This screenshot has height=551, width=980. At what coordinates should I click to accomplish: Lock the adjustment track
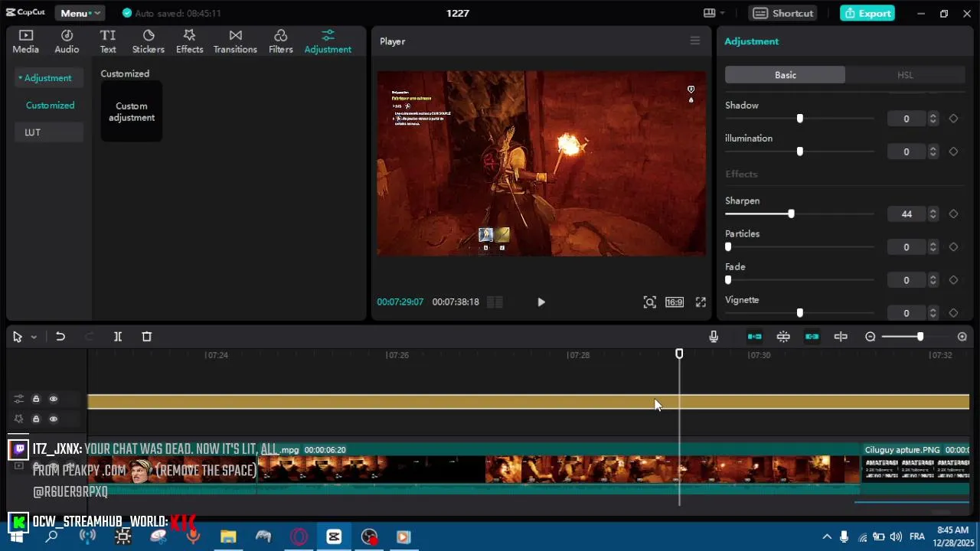pyautogui.click(x=36, y=399)
